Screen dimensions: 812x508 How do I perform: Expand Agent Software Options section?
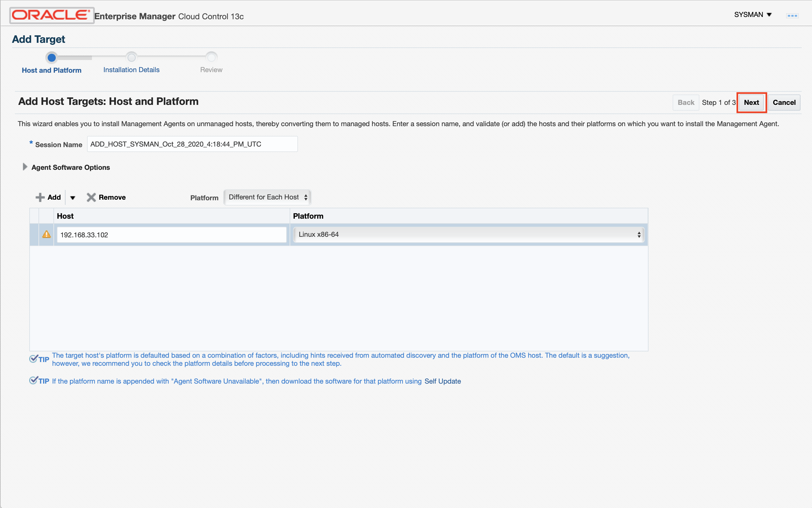point(25,167)
